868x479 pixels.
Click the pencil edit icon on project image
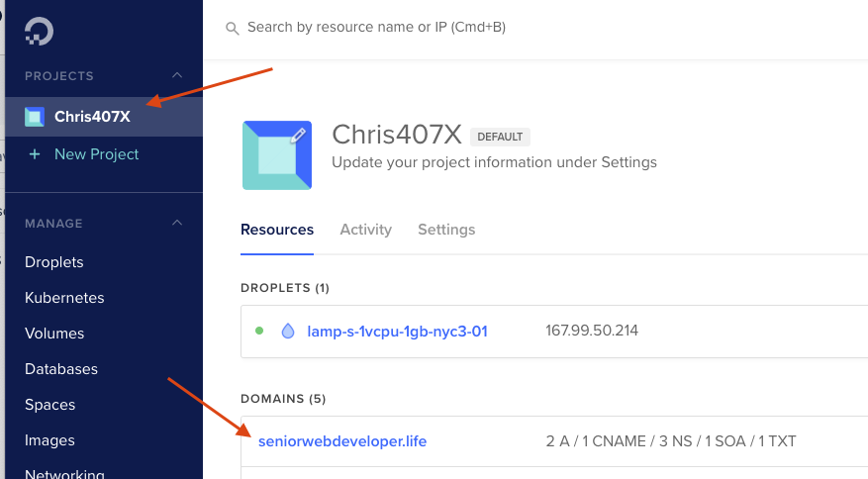pyautogui.click(x=298, y=136)
